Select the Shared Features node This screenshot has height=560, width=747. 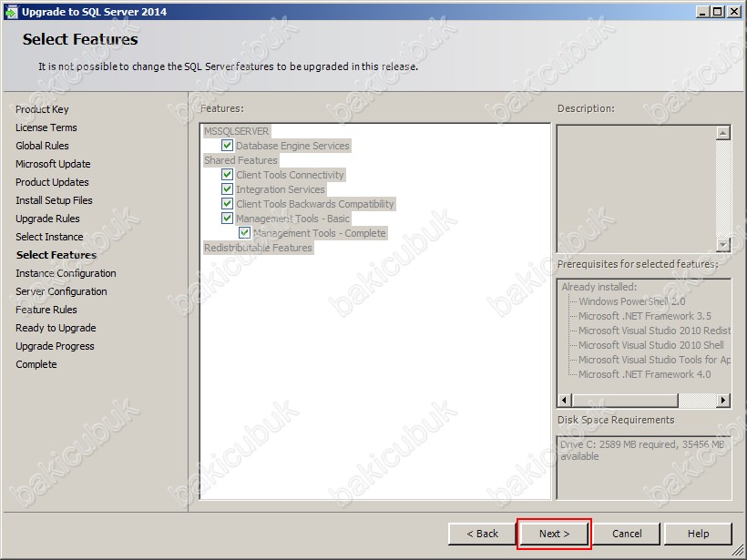[x=240, y=160]
